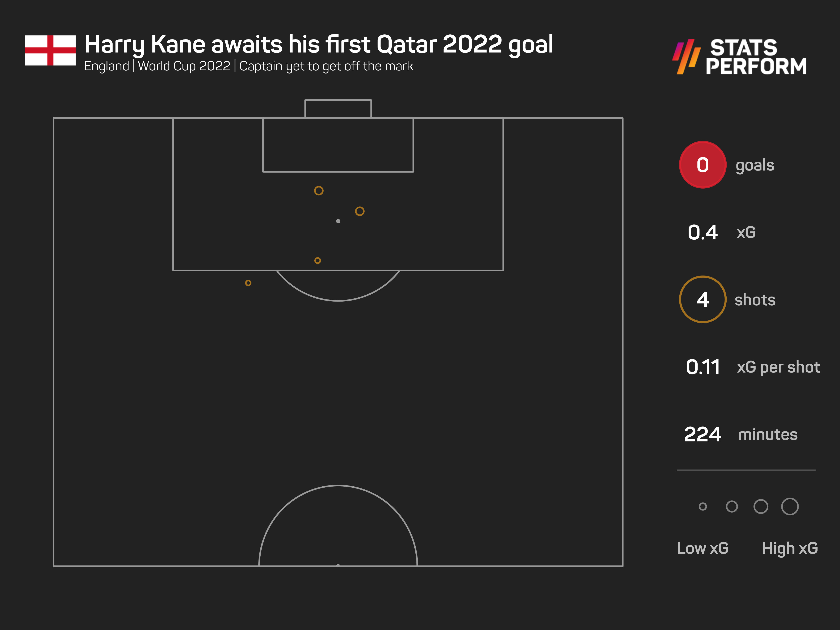Click the second xG legend circle

[732, 507]
